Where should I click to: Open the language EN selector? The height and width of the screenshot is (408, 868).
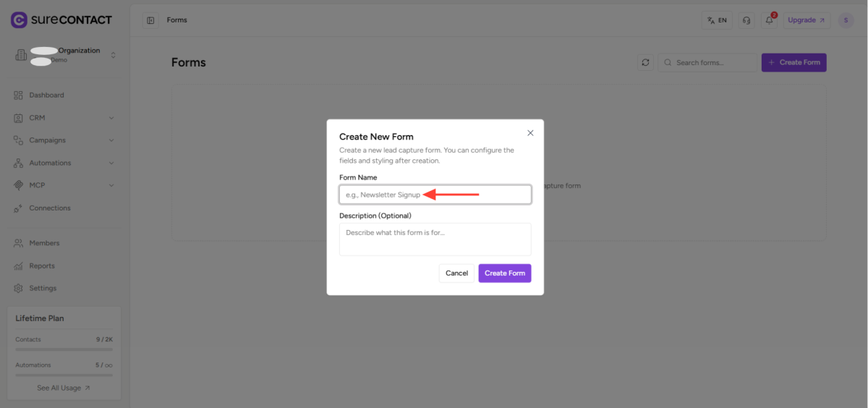[717, 20]
